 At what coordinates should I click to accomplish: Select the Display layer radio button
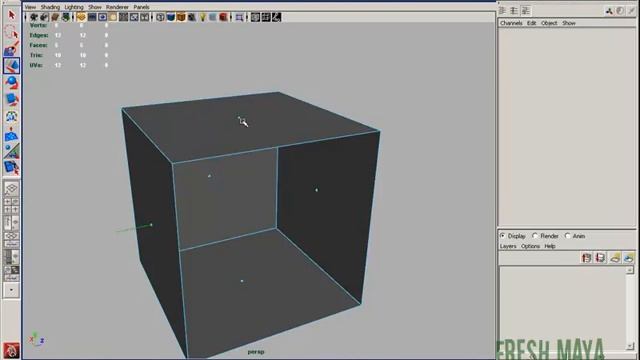coord(502,236)
